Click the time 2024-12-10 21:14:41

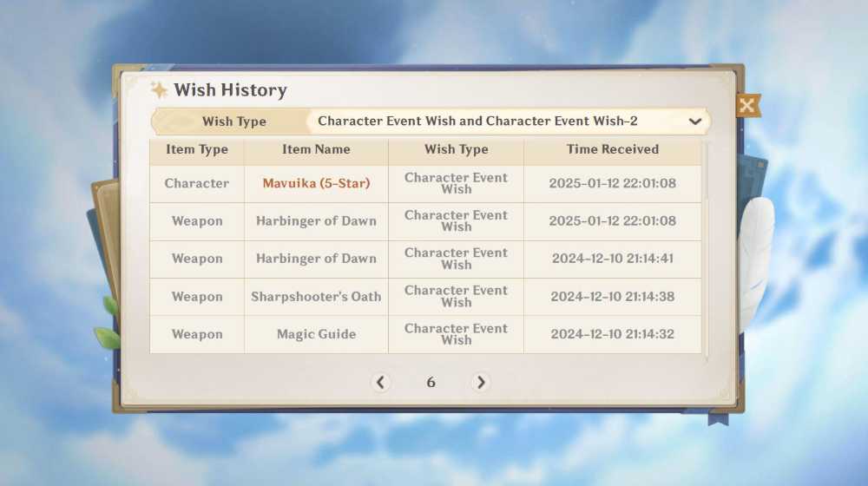click(612, 259)
